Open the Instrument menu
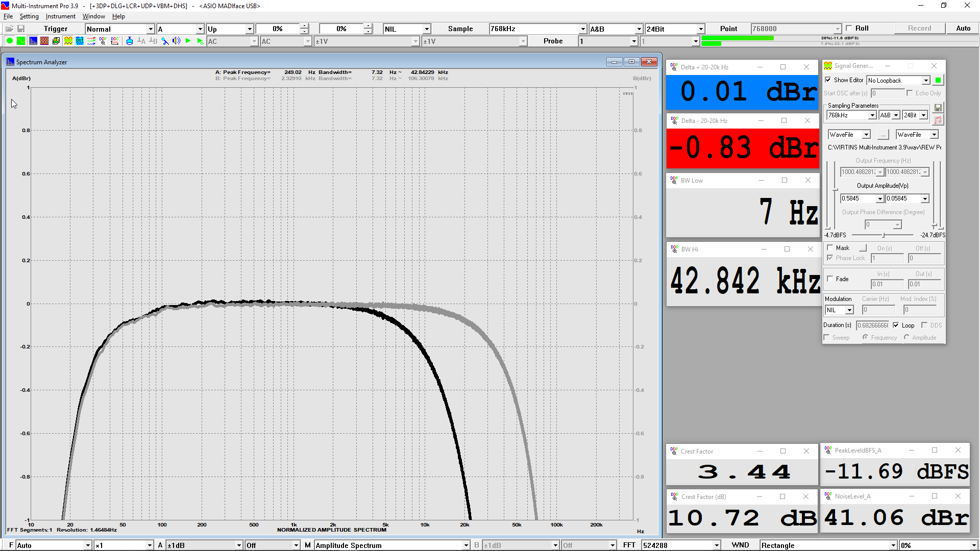 60,16
